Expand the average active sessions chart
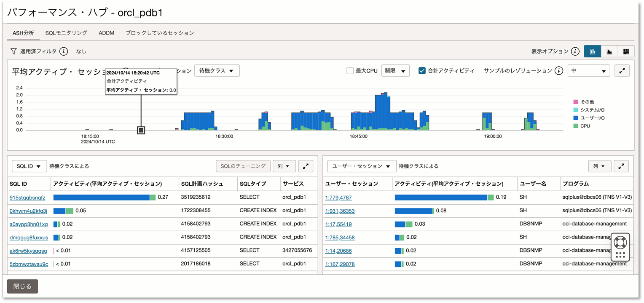The height and width of the screenshot is (303, 644). click(622, 71)
